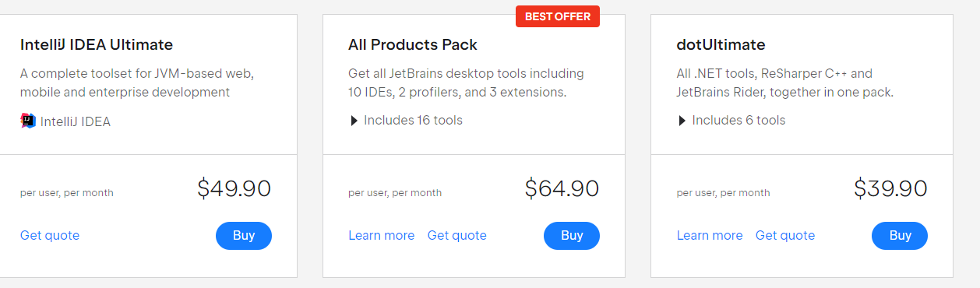Viewport: 980px width, 288px height.
Task: Buy the dotUltimate pack
Action: click(900, 236)
